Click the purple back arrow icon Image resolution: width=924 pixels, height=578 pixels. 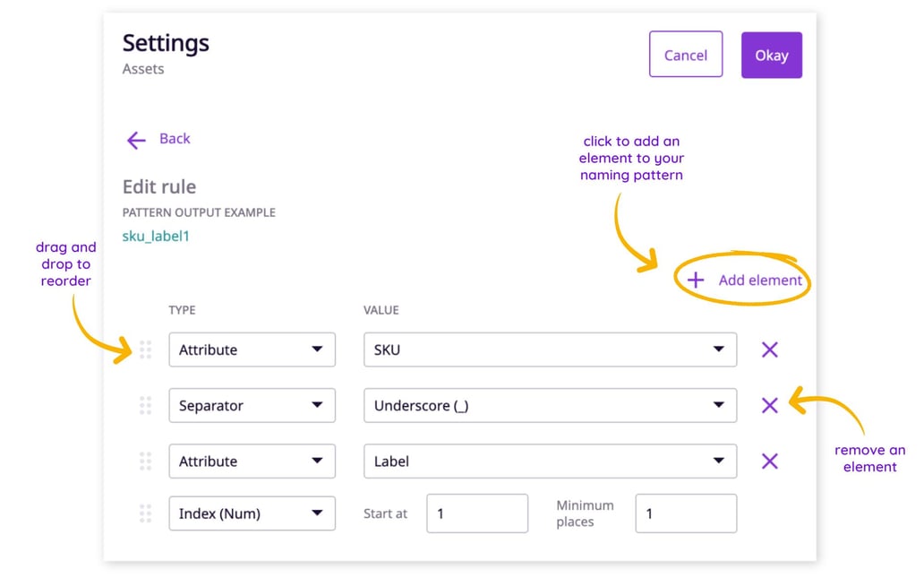(x=135, y=140)
